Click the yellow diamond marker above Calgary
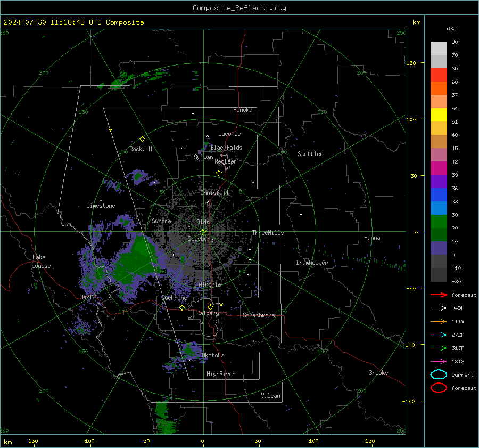This screenshot has height=448, width=479. pyautogui.click(x=210, y=307)
